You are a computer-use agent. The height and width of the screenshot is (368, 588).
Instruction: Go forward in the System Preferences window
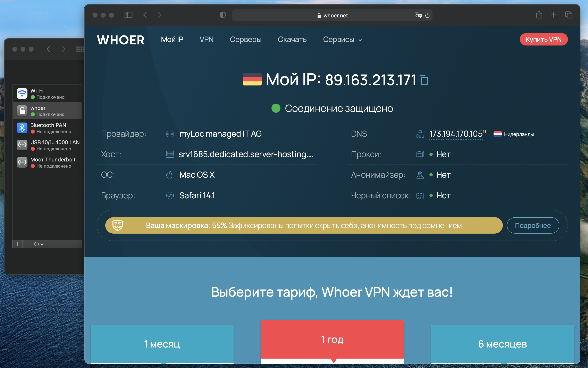tap(64, 49)
